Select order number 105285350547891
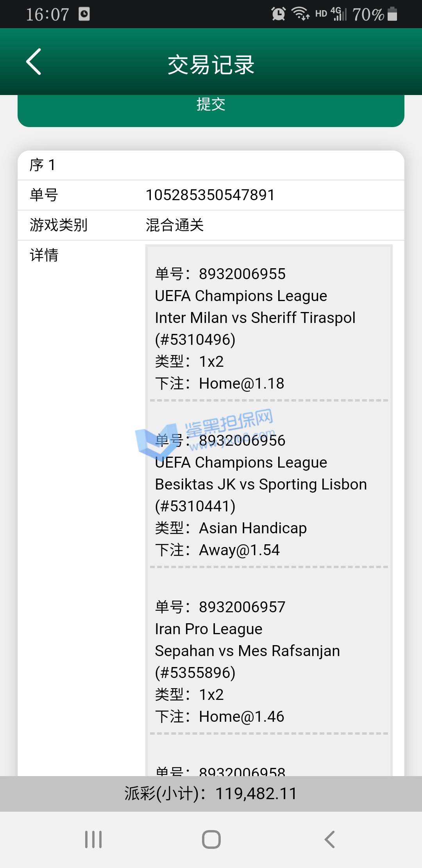The height and width of the screenshot is (868, 422). click(x=210, y=195)
